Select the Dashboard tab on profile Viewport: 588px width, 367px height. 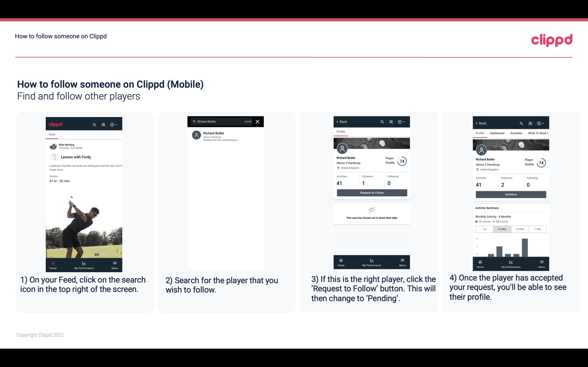497,133
